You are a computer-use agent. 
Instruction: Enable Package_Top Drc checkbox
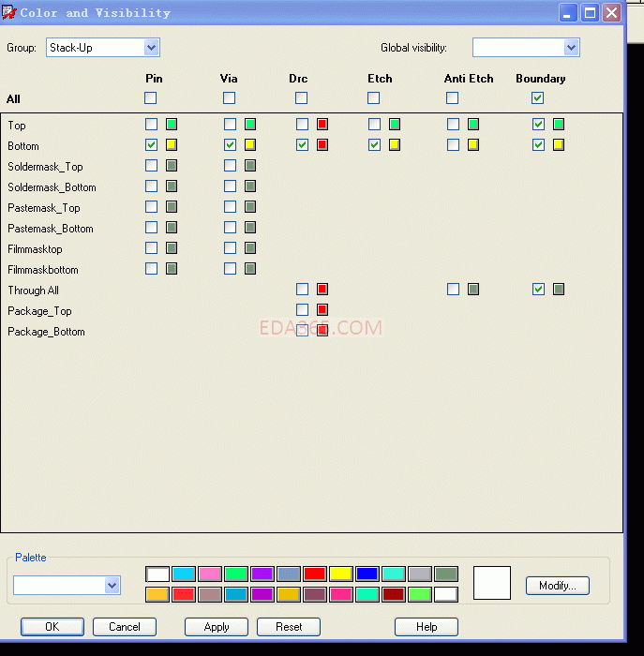[x=302, y=309]
